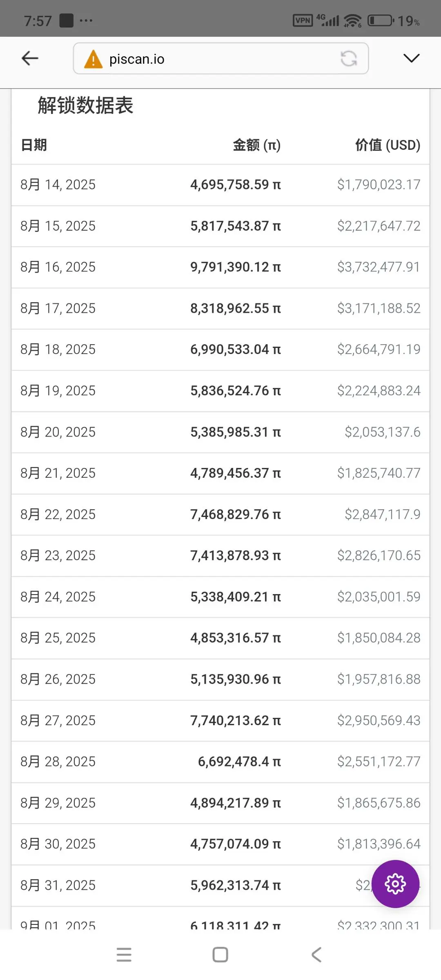The height and width of the screenshot is (980, 441).
Task: Click value $3,171,188.52
Action: coord(379,308)
